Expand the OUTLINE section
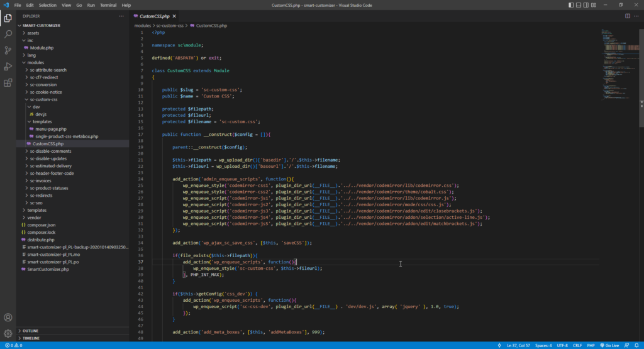Viewport: 644px width, 349px height. tap(30, 331)
